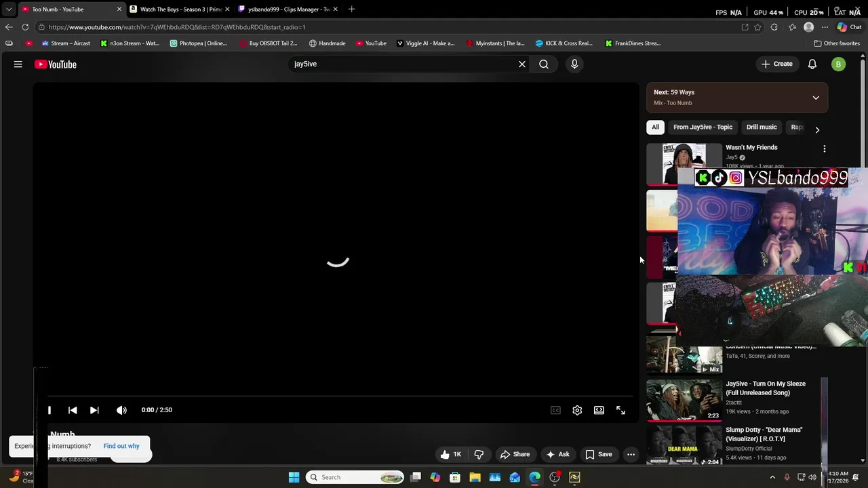Viewport: 868px width, 488px height.
Task: Add this page to favorites star
Action: pyautogui.click(x=757, y=27)
